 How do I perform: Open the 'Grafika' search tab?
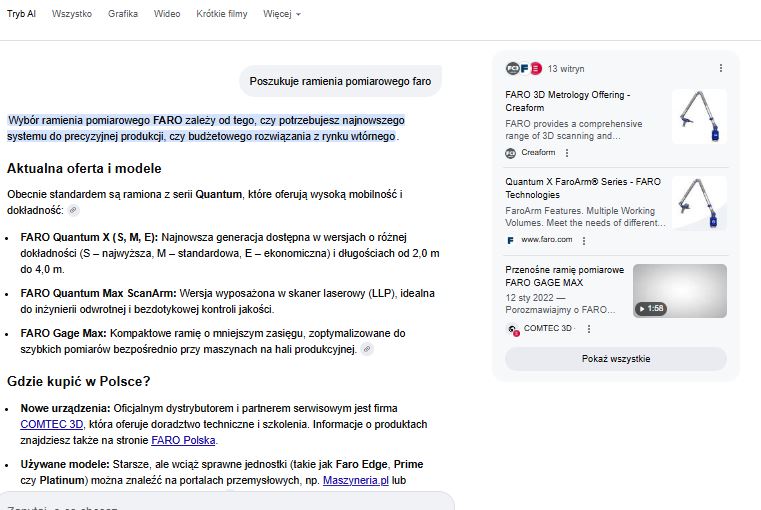coord(123,15)
